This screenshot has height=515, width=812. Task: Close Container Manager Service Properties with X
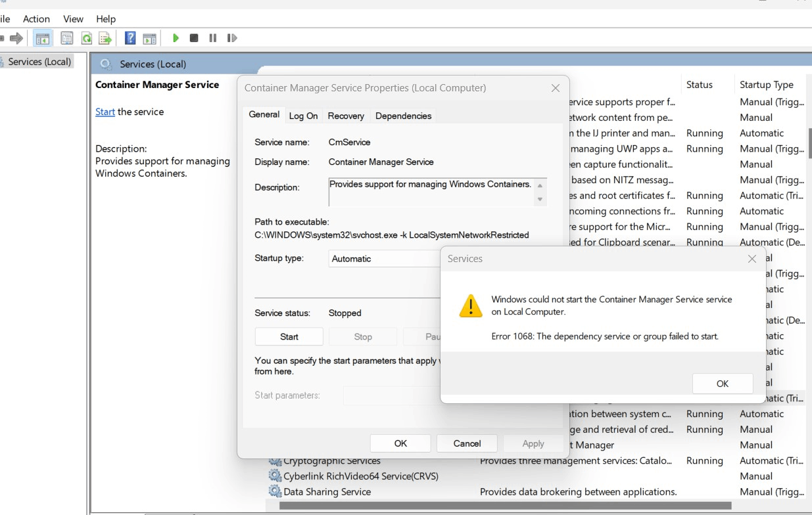556,88
